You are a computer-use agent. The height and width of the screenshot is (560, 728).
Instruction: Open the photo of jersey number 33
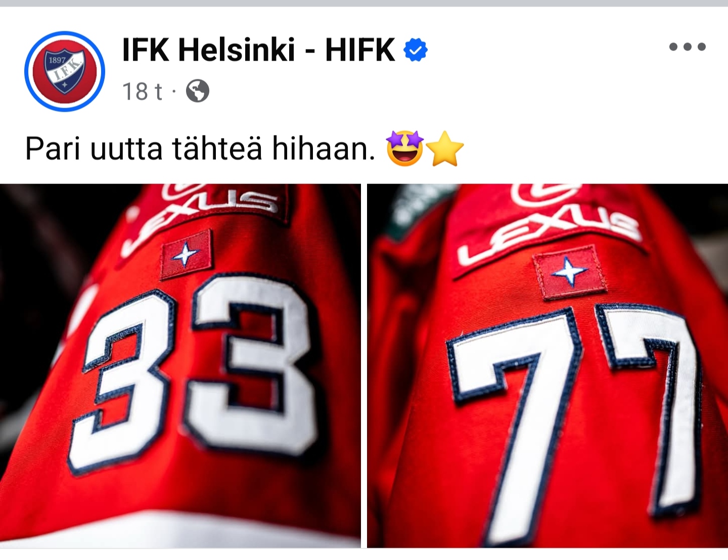180,366
